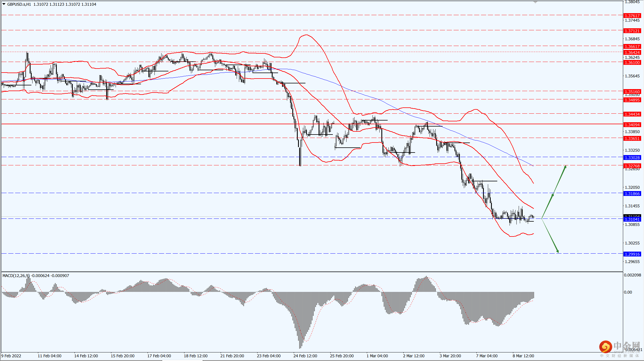Click the orange watermark logo icon
The width and height of the screenshot is (644, 361).
point(605,347)
